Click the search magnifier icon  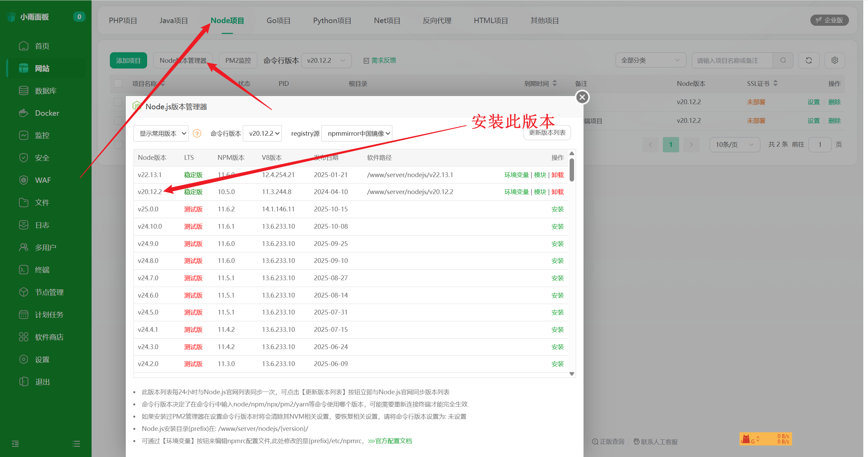point(783,60)
